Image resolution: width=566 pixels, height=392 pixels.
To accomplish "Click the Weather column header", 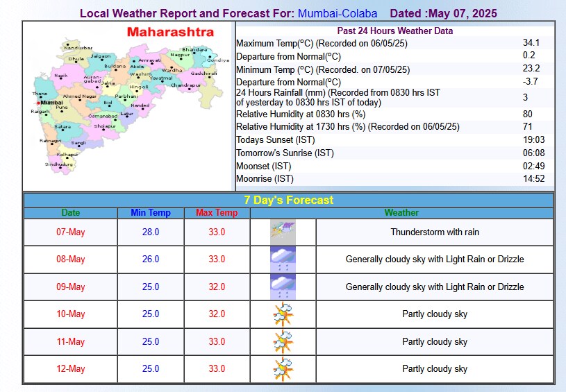I will tap(401, 213).
